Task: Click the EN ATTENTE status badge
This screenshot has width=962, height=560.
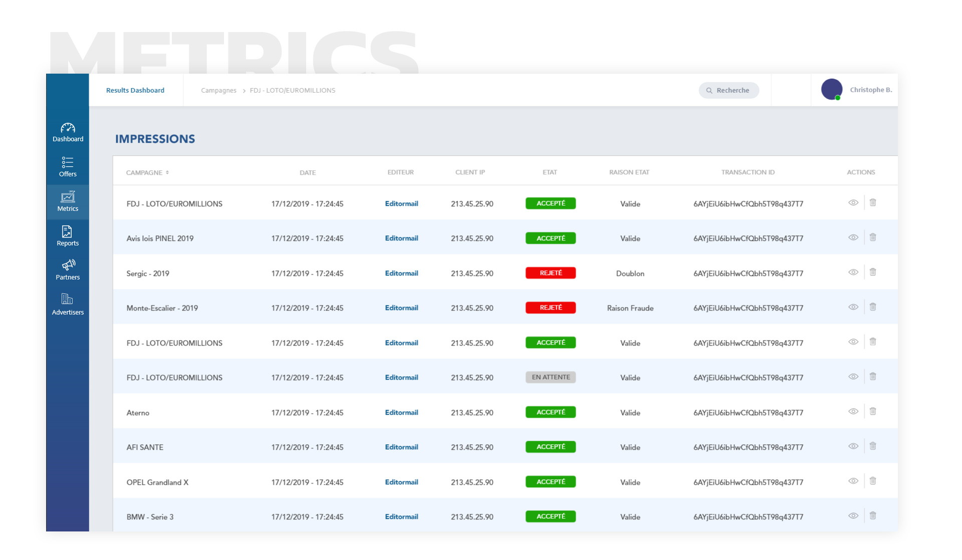Action: pyautogui.click(x=551, y=378)
